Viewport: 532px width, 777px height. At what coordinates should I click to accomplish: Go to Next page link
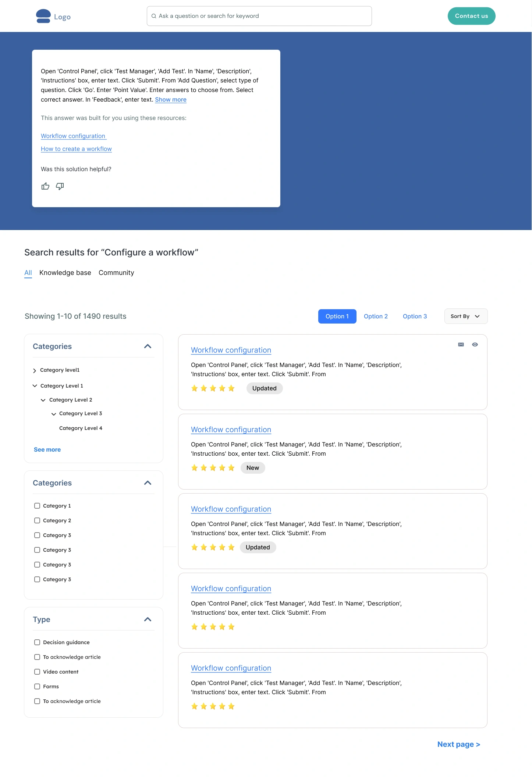pyautogui.click(x=458, y=744)
